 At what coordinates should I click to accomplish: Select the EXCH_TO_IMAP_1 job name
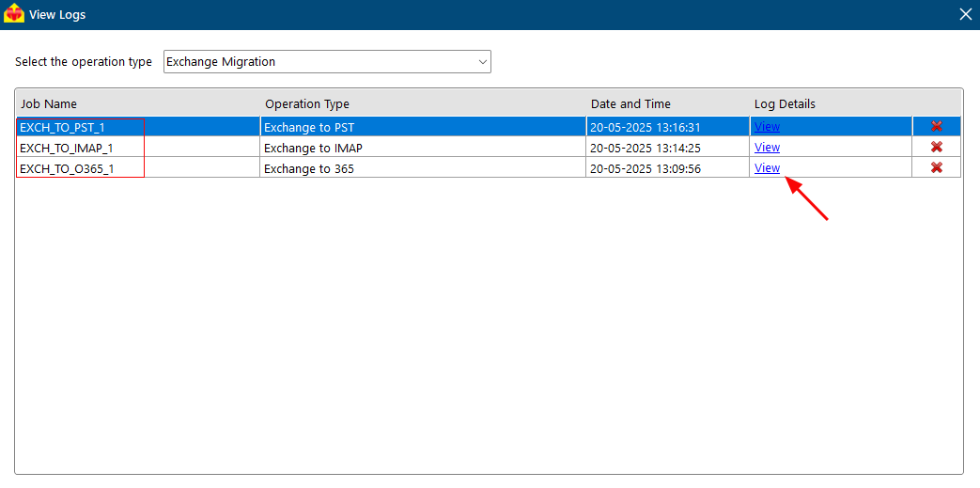coord(67,149)
